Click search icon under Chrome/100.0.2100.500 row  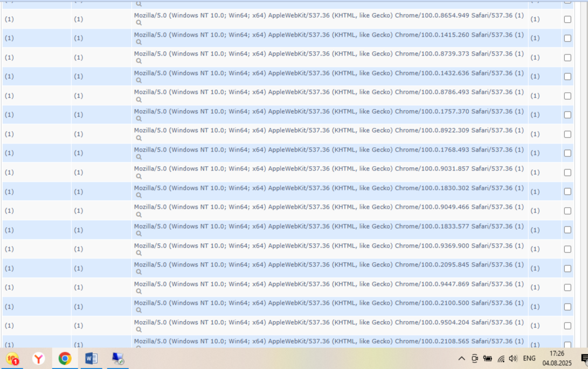tap(139, 310)
